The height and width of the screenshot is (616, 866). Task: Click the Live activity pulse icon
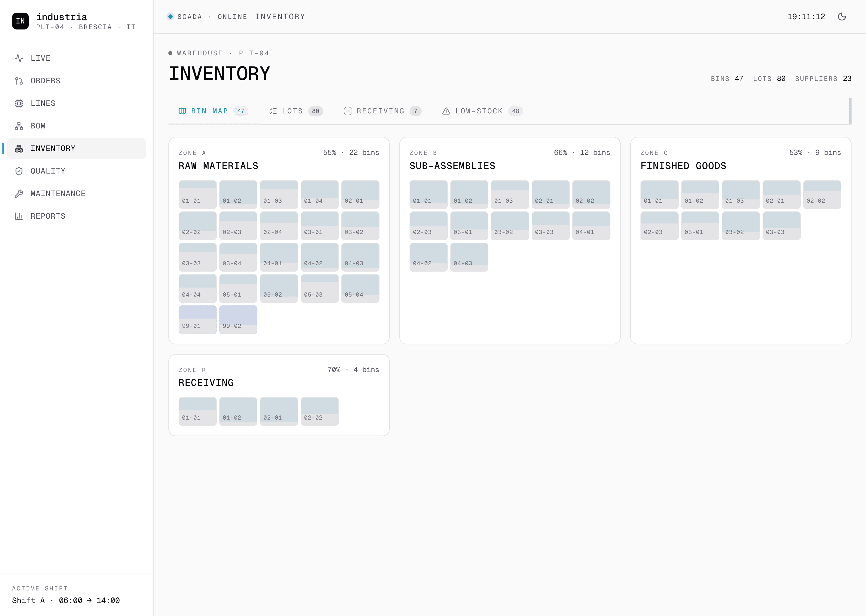coord(19,58)
